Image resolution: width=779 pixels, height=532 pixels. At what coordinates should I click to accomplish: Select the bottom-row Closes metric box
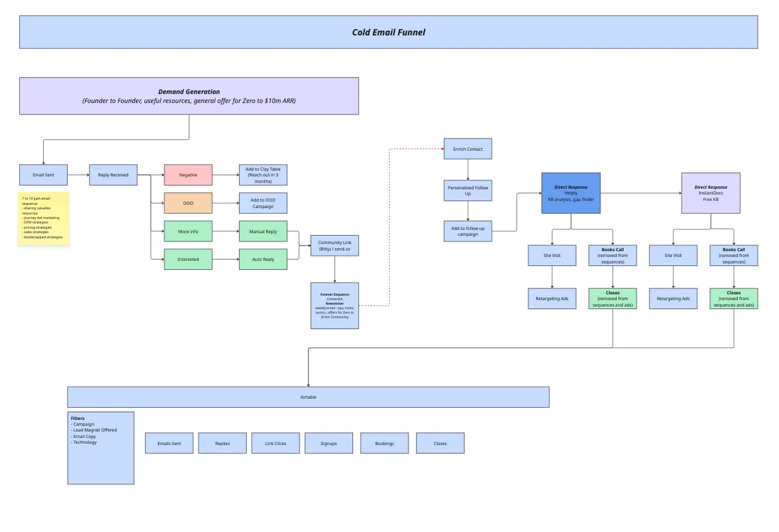pos(440,443)
